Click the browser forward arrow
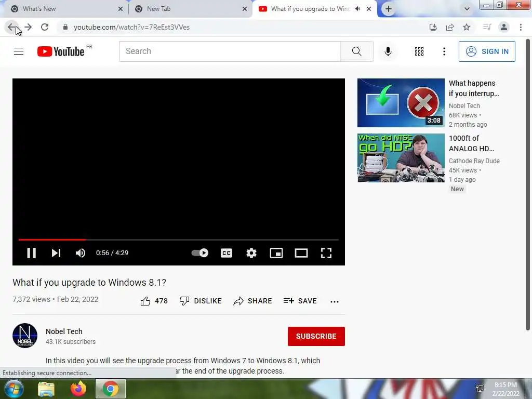Image resolution: width=532 pixels, height=399 pixels. (x=28, y=27)
